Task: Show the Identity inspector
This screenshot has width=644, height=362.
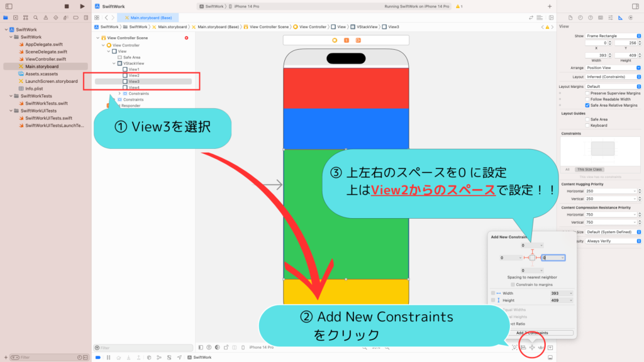Action: [601, 18]
